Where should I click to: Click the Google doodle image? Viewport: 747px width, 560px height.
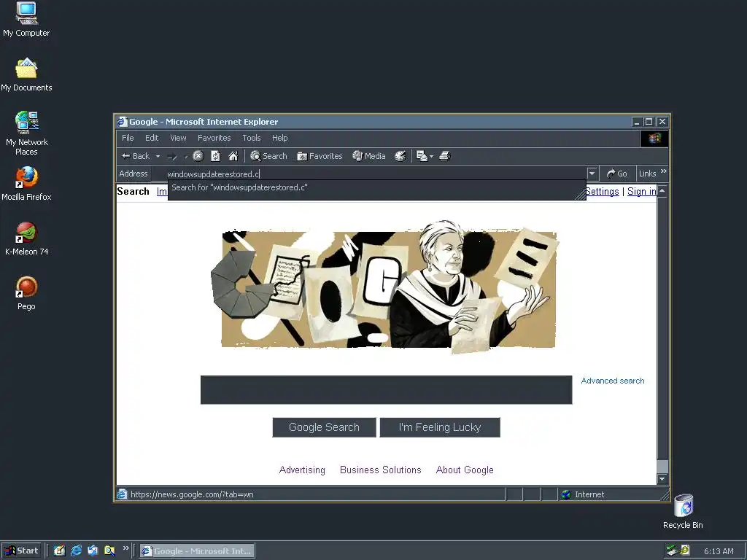[x=384, y=287]
